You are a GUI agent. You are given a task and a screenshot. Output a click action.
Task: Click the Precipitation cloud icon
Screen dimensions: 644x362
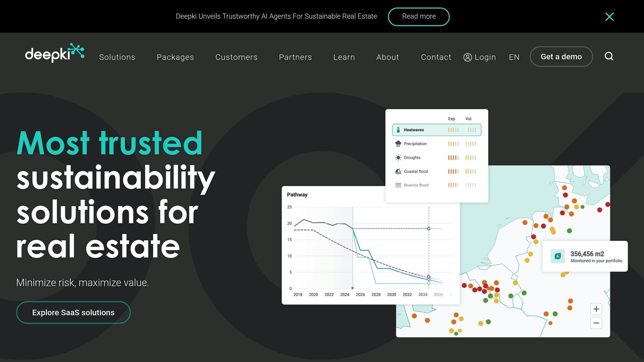[398, 144]
